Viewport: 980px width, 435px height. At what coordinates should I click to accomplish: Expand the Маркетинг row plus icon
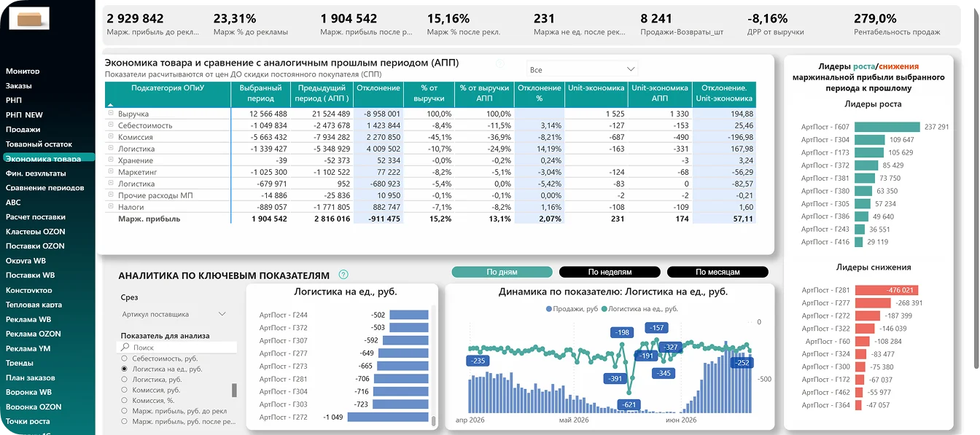(x=111, y=171)
